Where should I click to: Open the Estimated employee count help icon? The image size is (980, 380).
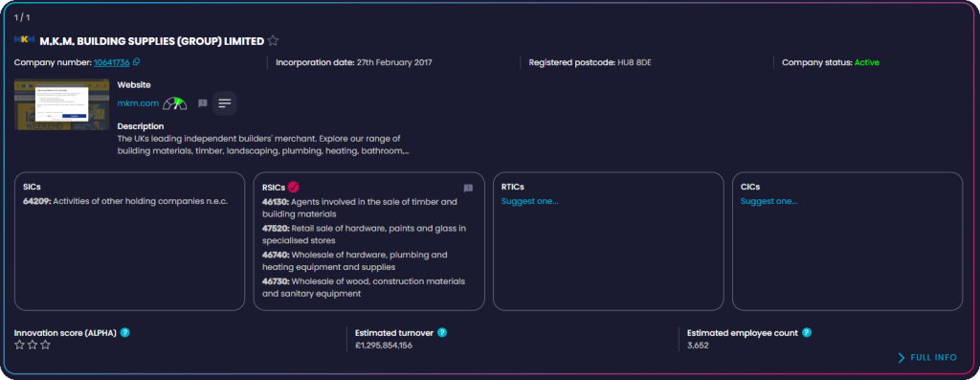[807, 332]
